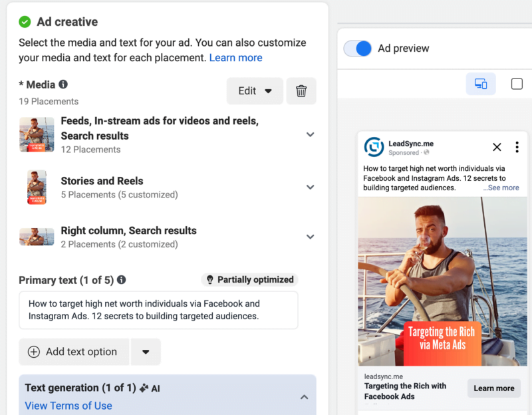Click the Add text option button
Viewport: 532px width, 415px height.
pyautogui.click(x=74, y=352)
